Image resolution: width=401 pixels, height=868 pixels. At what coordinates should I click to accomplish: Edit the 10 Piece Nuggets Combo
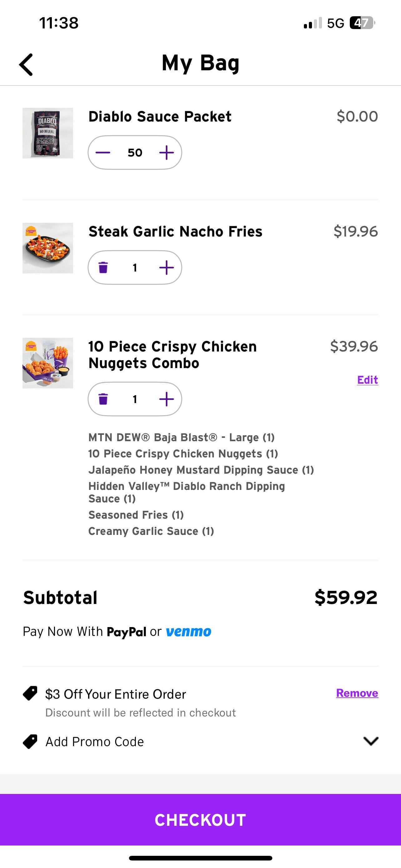pos(367,380)
